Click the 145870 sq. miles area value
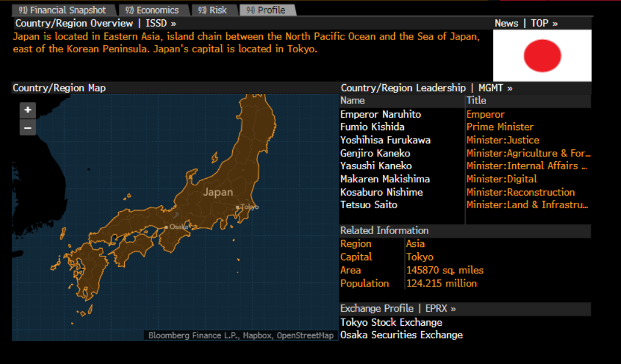The height and width of the screenshot is (364, 621). click(x=445, y=270)
